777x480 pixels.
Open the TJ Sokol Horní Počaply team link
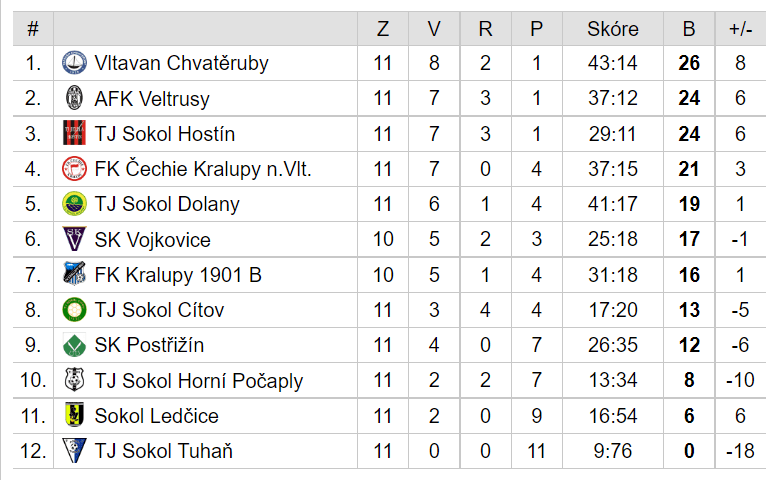[x=199, y=381]
